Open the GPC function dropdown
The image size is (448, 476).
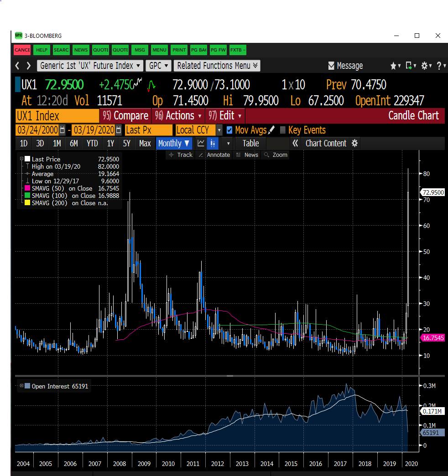(x=159, y=66)
